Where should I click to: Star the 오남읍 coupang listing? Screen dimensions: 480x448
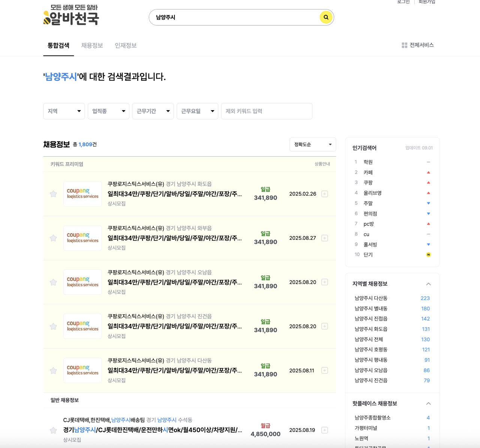pos(53,282)
